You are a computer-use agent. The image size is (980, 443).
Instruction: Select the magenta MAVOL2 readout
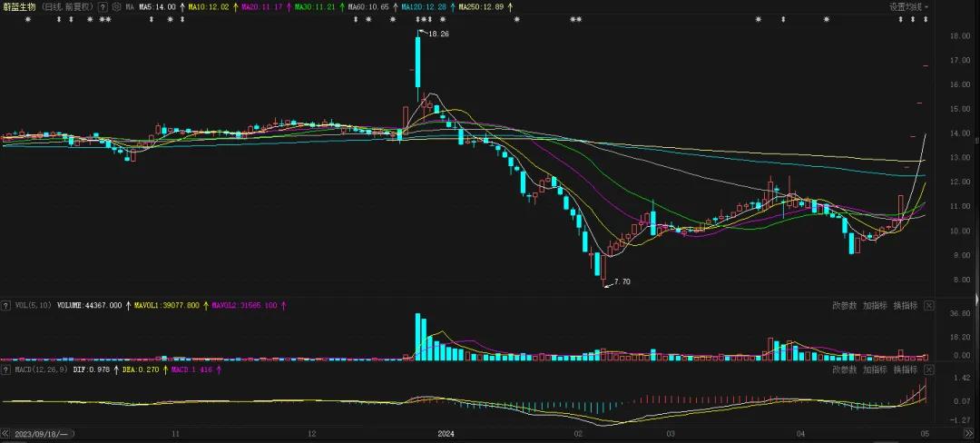coord(245,306)
